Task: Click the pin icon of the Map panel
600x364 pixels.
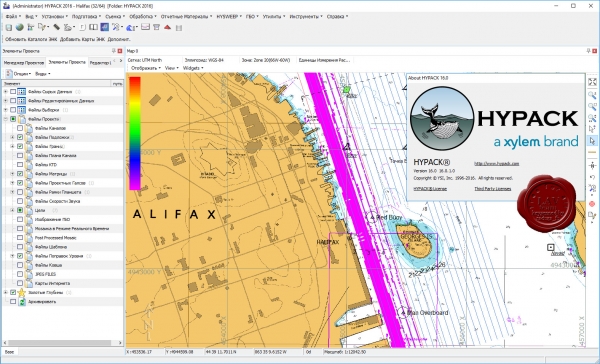Action: pyautogui.click(x=589, y=51)
